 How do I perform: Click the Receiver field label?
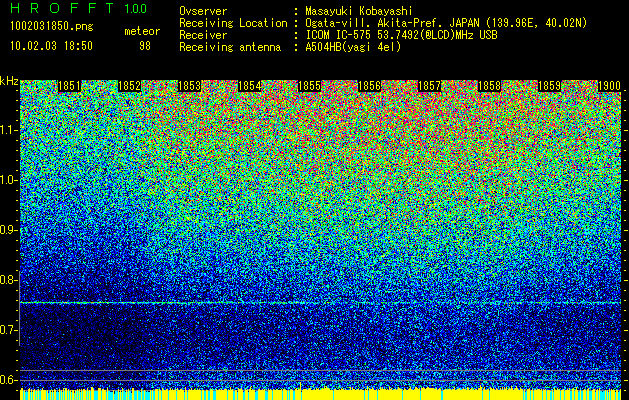click(x=203, y=35)
